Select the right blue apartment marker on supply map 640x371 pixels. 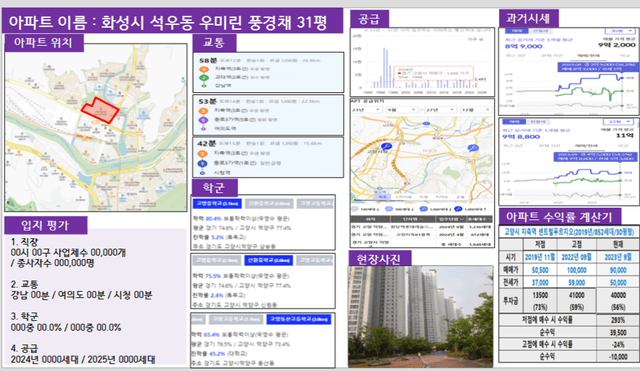(473, 148)
